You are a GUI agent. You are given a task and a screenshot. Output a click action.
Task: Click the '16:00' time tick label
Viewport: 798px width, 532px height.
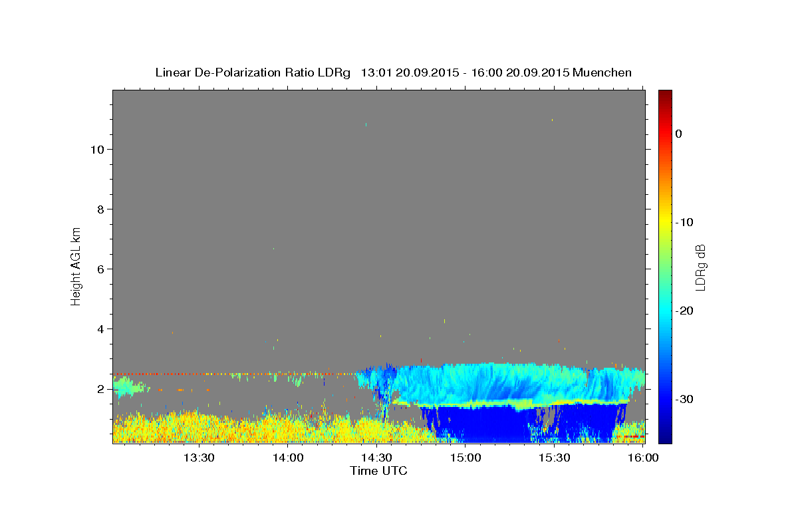tap(643, 458)
